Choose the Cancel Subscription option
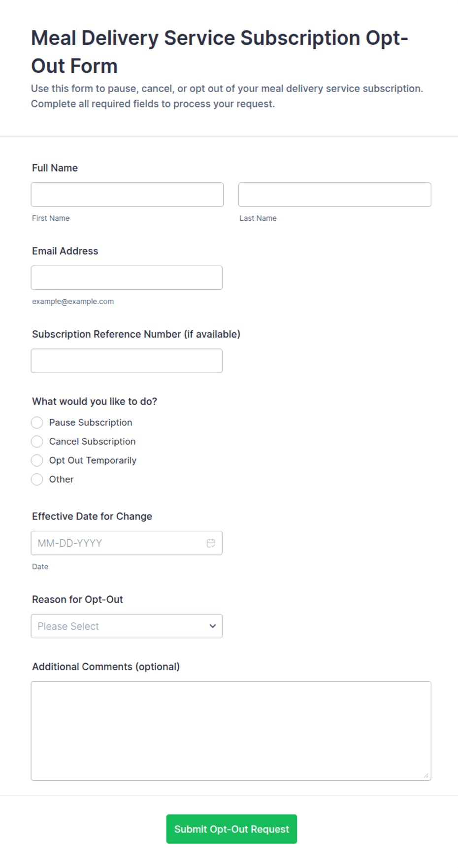This screenshot has height=868, width=458. (37, 441)
